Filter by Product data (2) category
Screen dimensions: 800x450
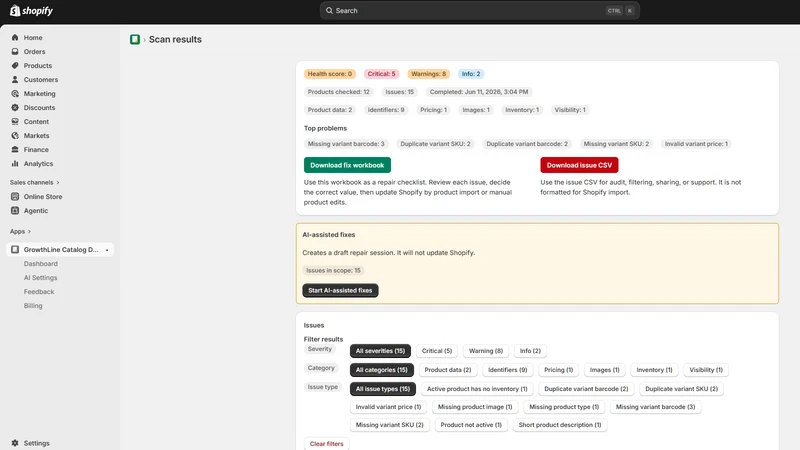click(x=448, y=370)
